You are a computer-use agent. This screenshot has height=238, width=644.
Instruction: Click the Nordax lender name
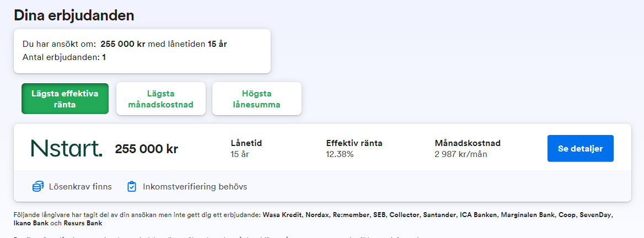click(317, 214)
